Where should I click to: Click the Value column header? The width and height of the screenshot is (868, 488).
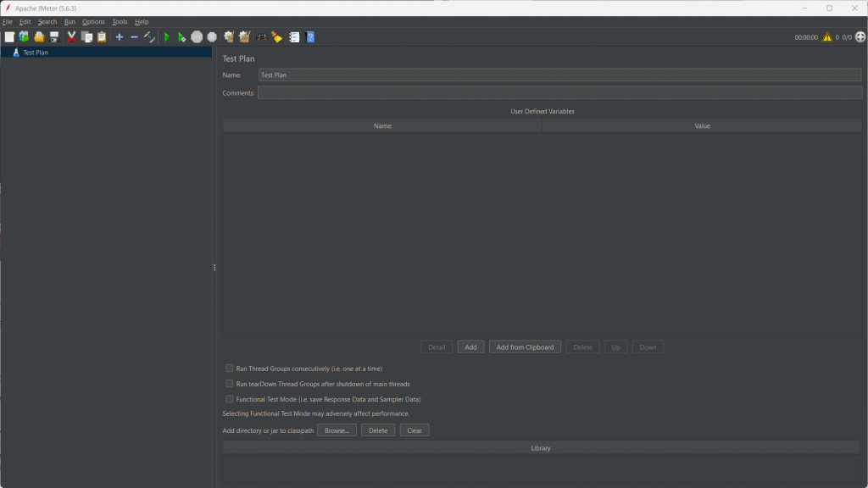click(702, 125)
